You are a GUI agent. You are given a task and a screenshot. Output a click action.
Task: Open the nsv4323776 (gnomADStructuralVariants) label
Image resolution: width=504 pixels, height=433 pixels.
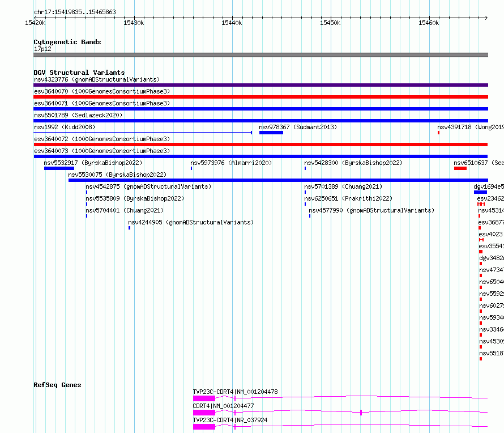(97, 79)
